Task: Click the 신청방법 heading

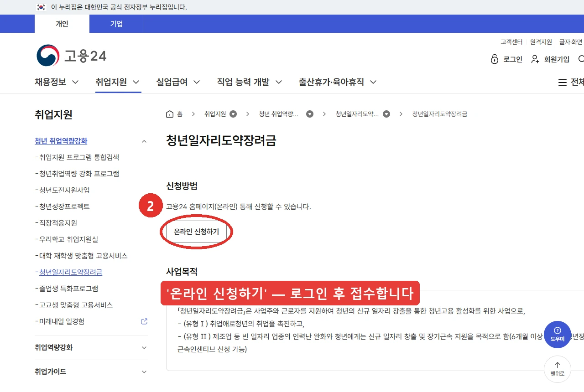Action: click(182, 186)
